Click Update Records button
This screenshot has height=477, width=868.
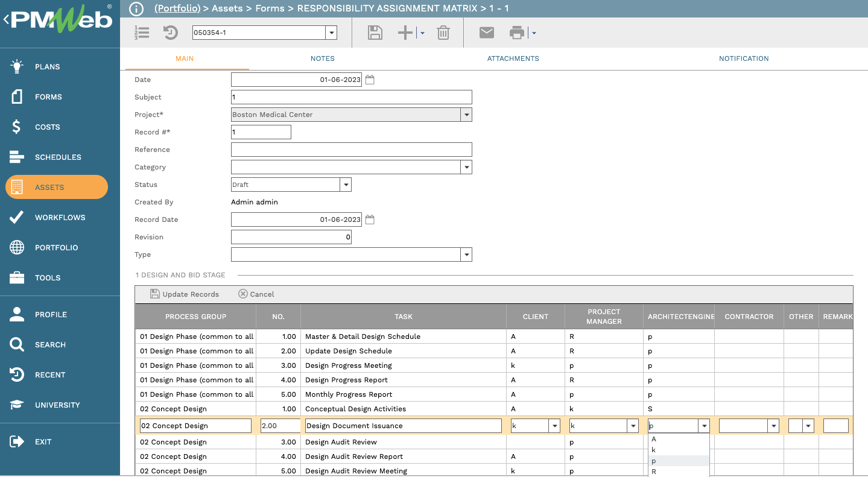pos(185,294)
